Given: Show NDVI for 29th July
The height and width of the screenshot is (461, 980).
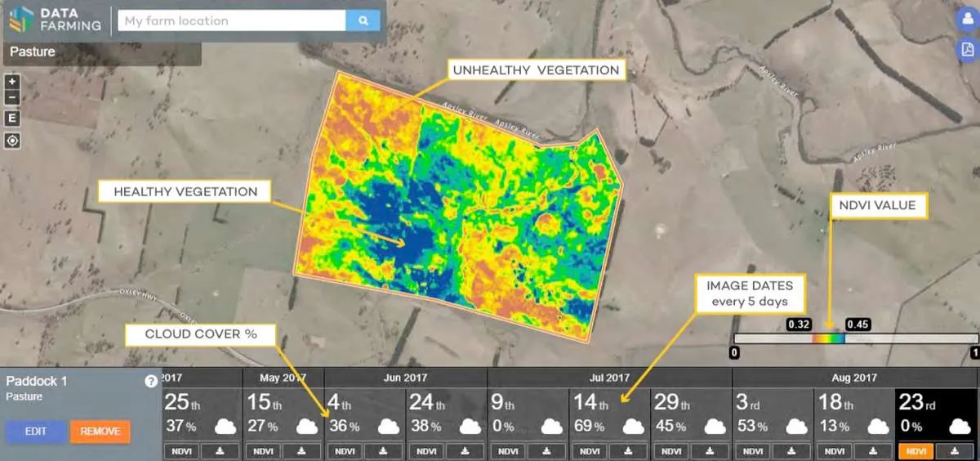Looking at the screenshot, I should (670, 451).
